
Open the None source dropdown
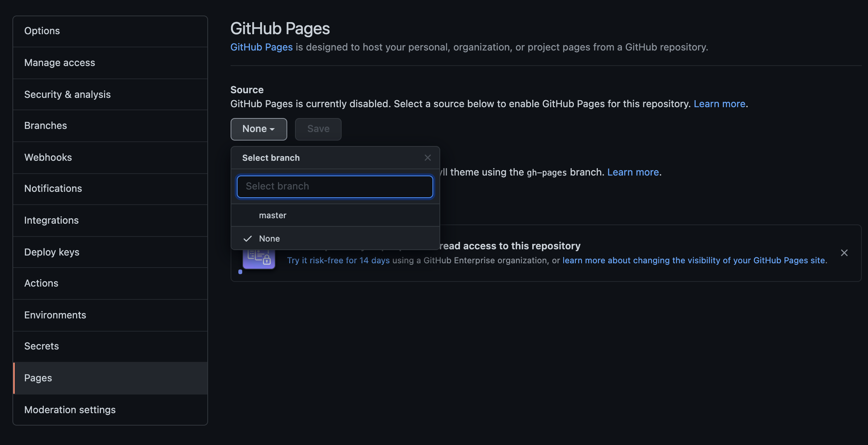259,129
